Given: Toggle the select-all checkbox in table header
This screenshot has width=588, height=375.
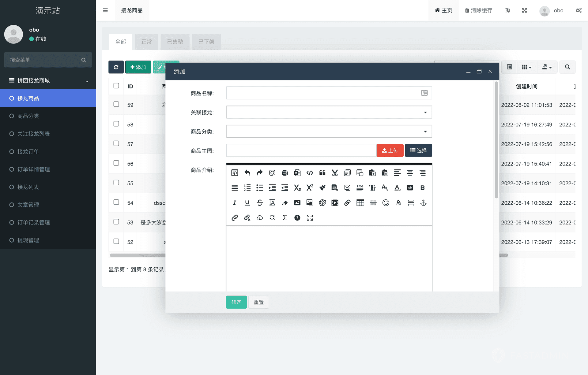Looking at the screenshot, I should 116,86.
